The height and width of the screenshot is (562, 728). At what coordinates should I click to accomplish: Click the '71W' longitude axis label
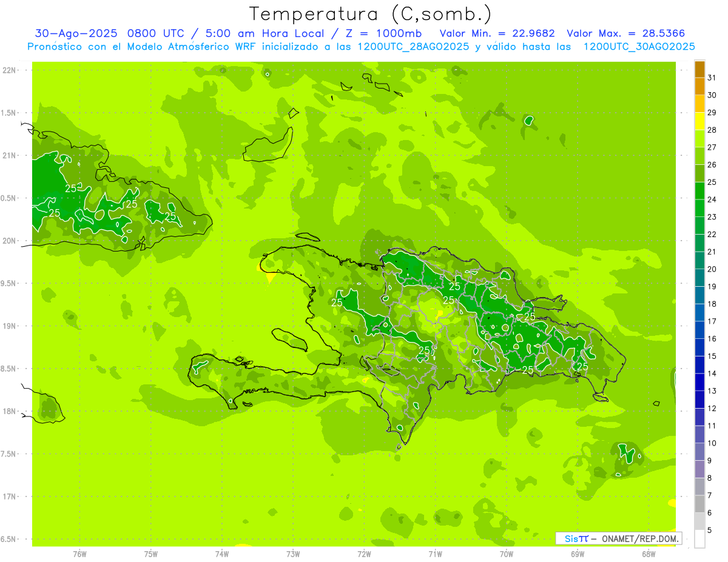coord(435,554)
